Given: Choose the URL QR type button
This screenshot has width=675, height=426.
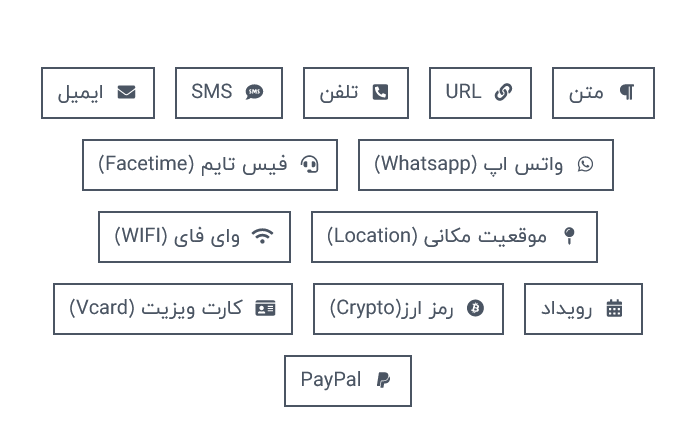Looking at the screenshot, I should tap(480, 93).
